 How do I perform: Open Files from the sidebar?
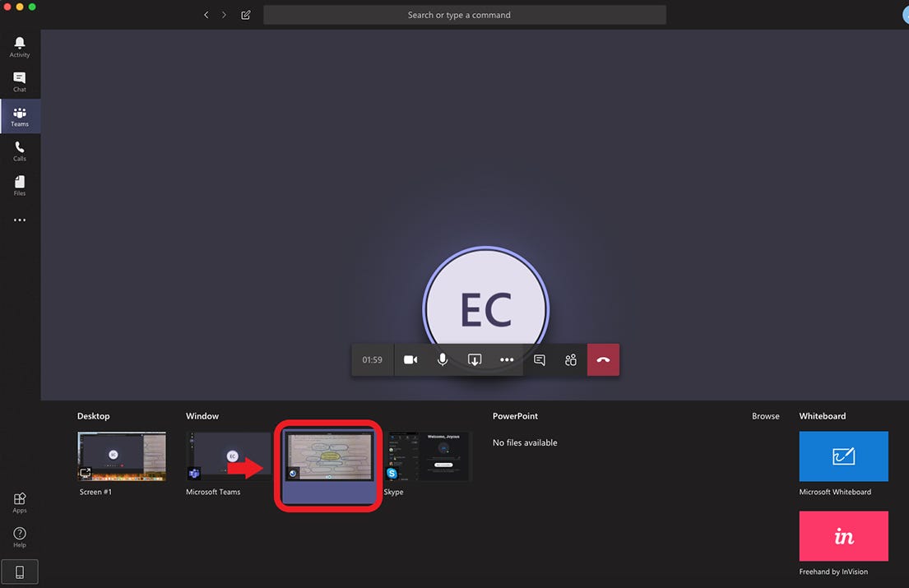tap(19, 184)
